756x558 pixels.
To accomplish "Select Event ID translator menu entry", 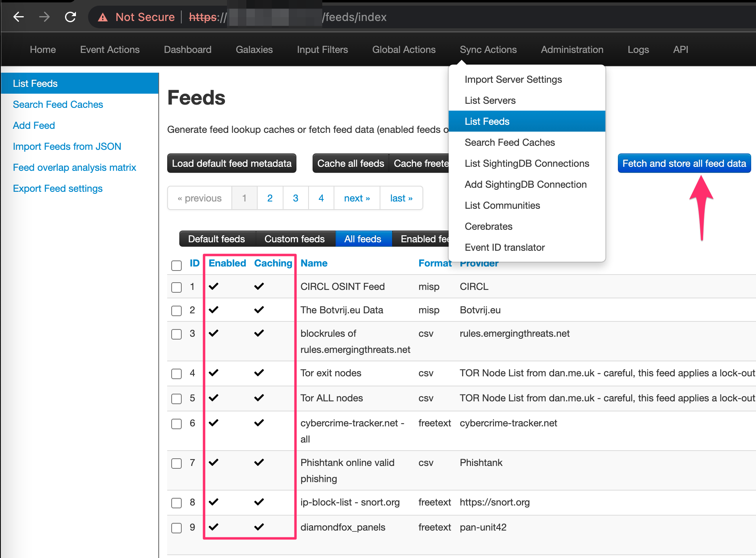I will pyautogui.click(x=504, y=247).
